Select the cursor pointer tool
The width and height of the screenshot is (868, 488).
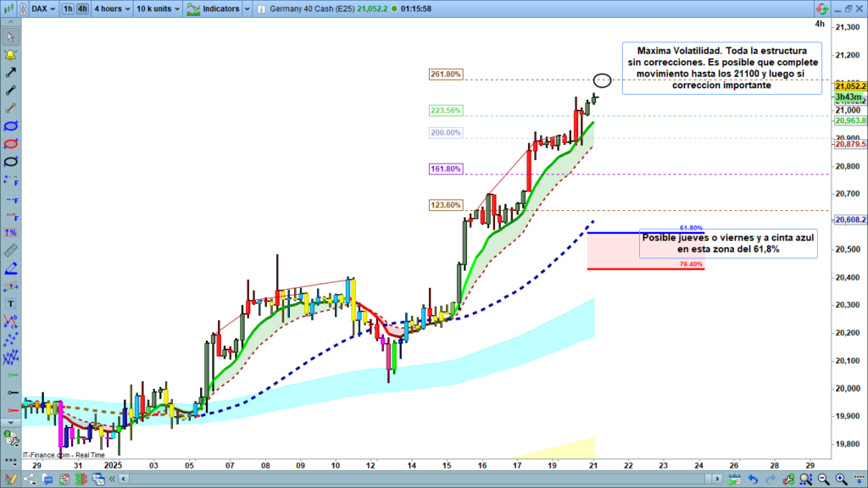click(11, 36)
